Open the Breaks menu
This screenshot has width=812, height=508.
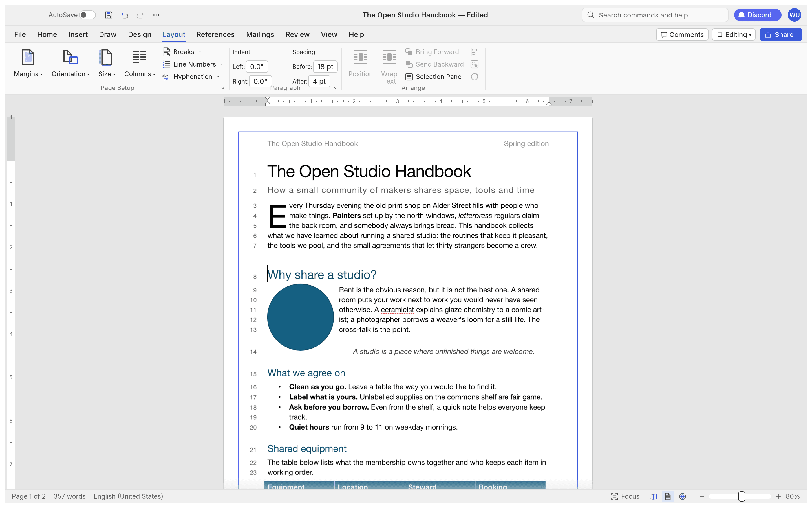[182, 52]
